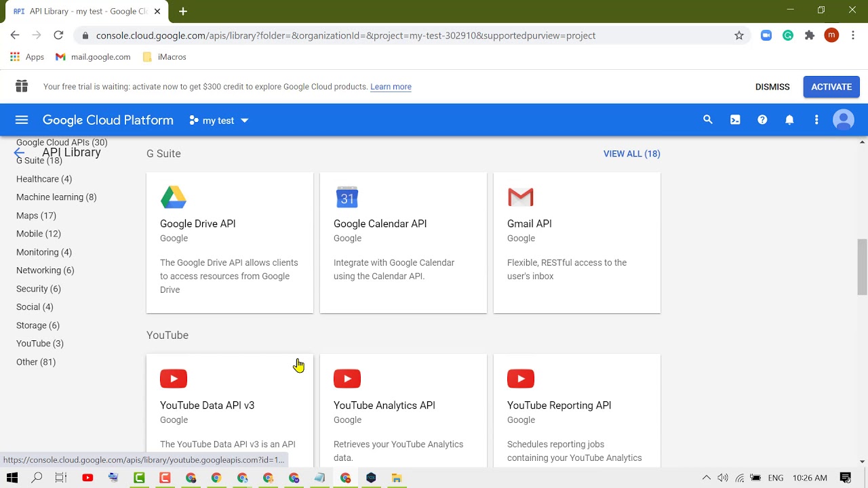Filter by Healthcare (4) category
The height and width of the screenshot is (488, 868).
tap(44, 179)
